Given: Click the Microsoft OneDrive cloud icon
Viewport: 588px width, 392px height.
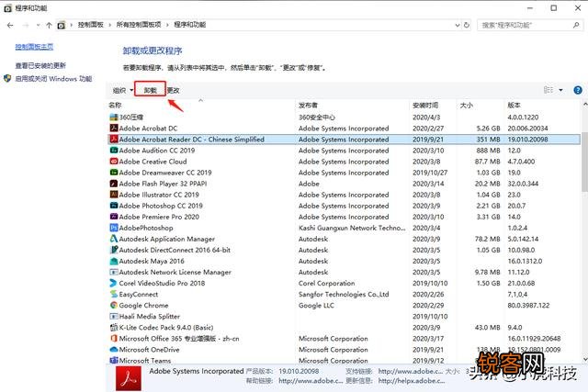Looking at the screenshot, I should click(x=114, y=349).
